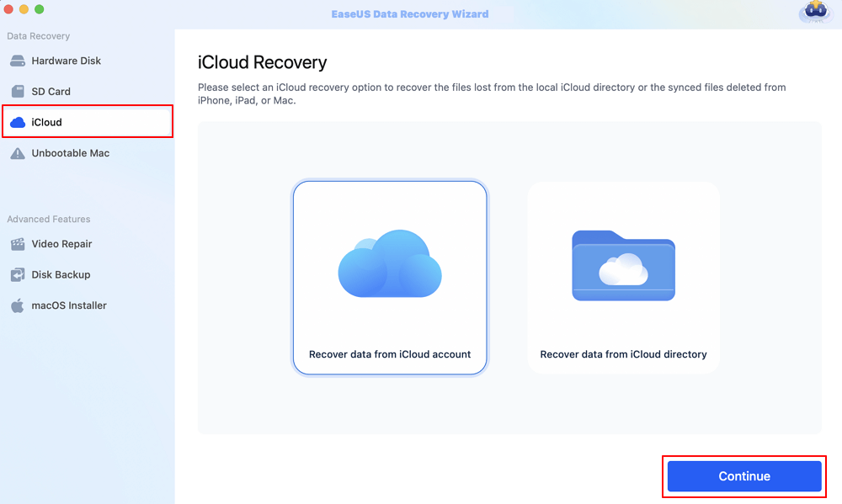Open the avatar icon in top-right corner
Screen dimensions: 842x504
coord(816,12)
